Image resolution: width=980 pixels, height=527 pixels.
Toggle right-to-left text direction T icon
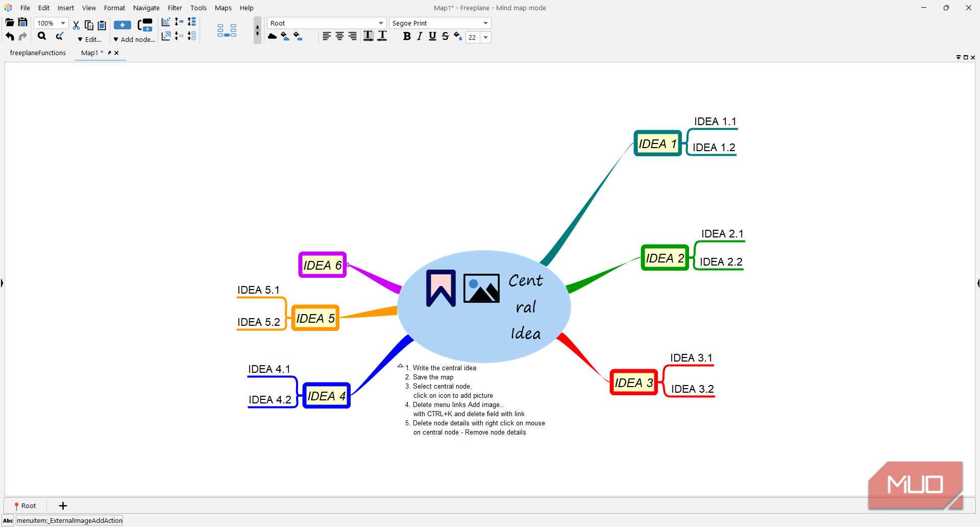pos(382,36)
